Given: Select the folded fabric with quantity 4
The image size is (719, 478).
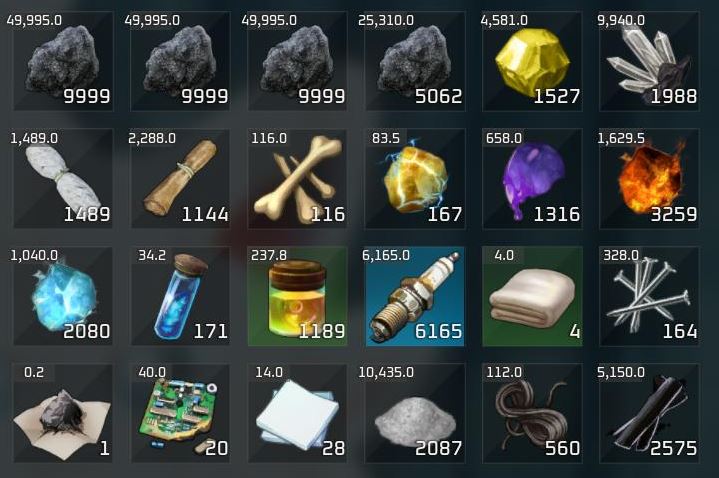Looking at the screenshot, I should [x=532, y=296].
